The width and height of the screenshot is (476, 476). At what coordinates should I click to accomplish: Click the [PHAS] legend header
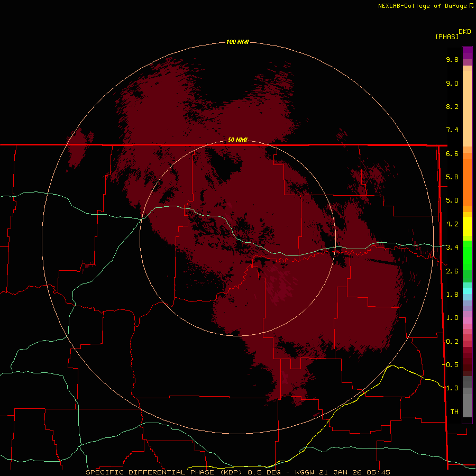(447, 36)
